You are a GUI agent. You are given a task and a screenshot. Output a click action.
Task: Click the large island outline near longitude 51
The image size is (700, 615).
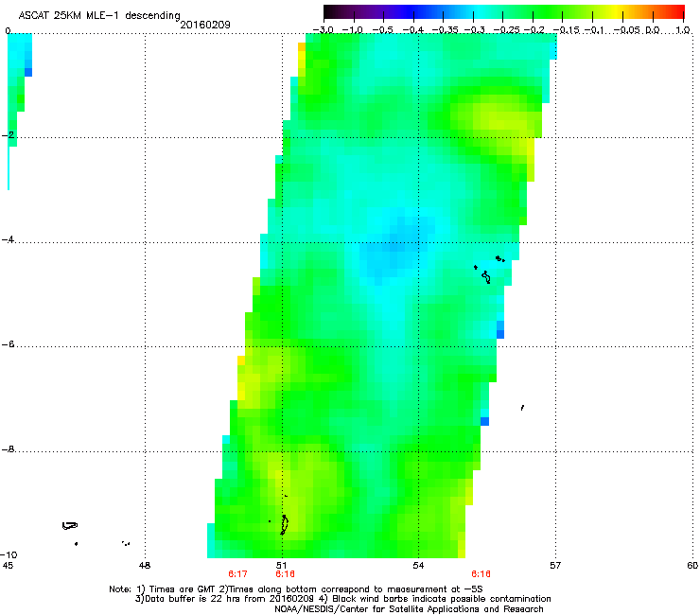point(284,525)
